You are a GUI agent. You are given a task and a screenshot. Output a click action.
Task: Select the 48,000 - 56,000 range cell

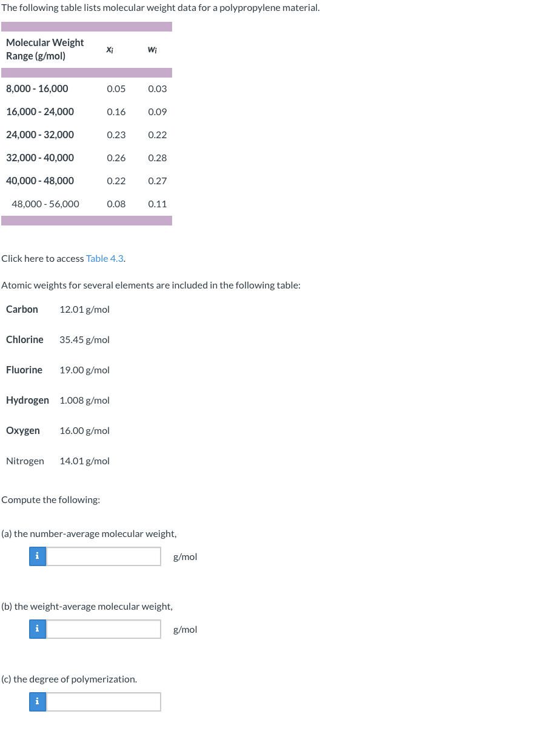click(x=45, y=204)
